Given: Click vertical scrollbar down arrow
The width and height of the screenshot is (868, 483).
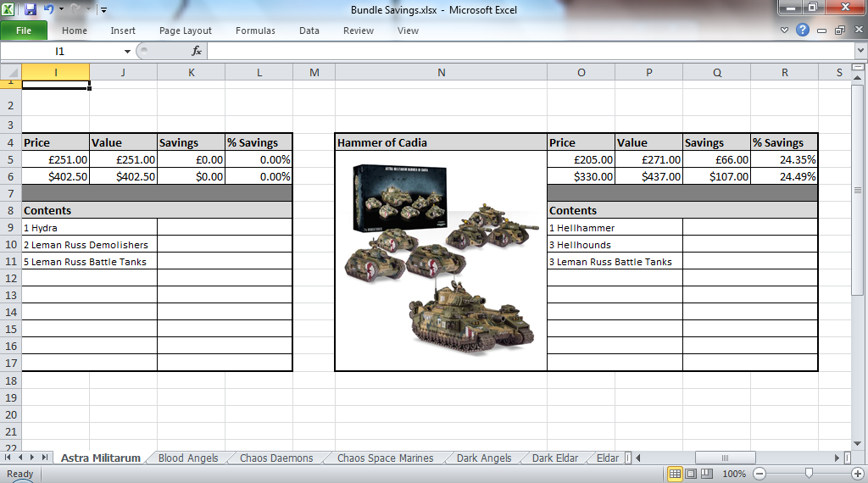Looking at the screenshot, I should (x=858, y=444).
